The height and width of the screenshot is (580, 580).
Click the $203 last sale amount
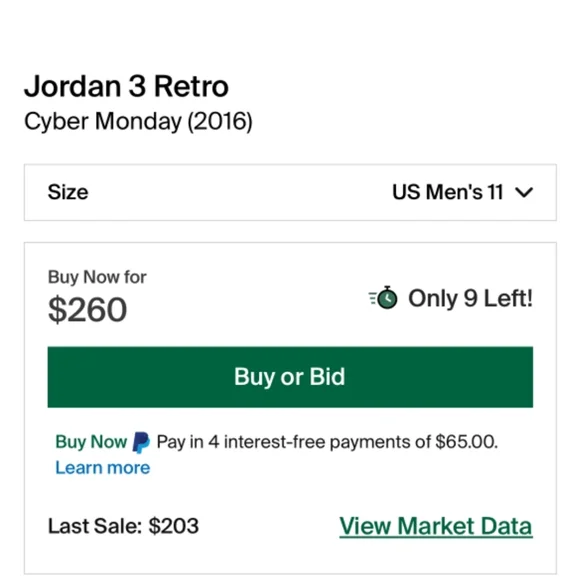[173, 526]
